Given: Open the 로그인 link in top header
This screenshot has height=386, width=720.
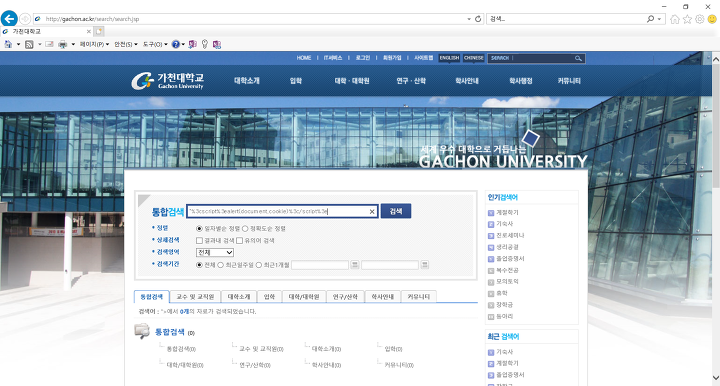Looking at the screenshot, I should tap(362, 58).
